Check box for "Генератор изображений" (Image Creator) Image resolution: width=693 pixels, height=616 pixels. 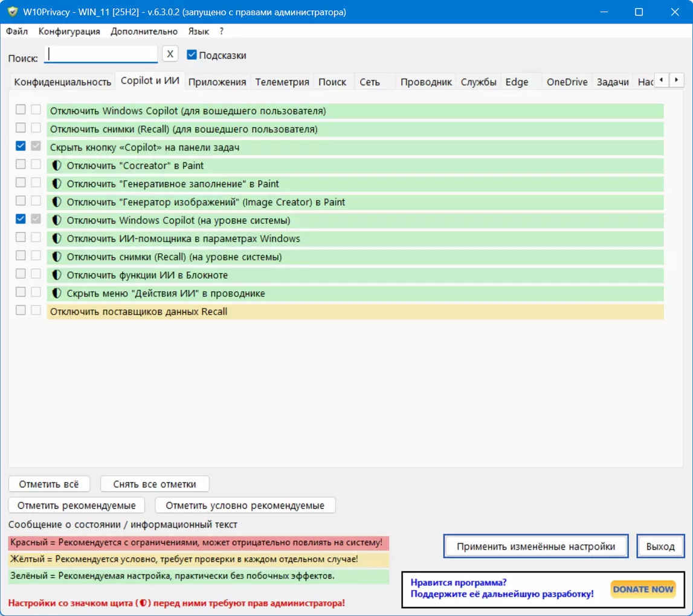[x=21, y=201]
